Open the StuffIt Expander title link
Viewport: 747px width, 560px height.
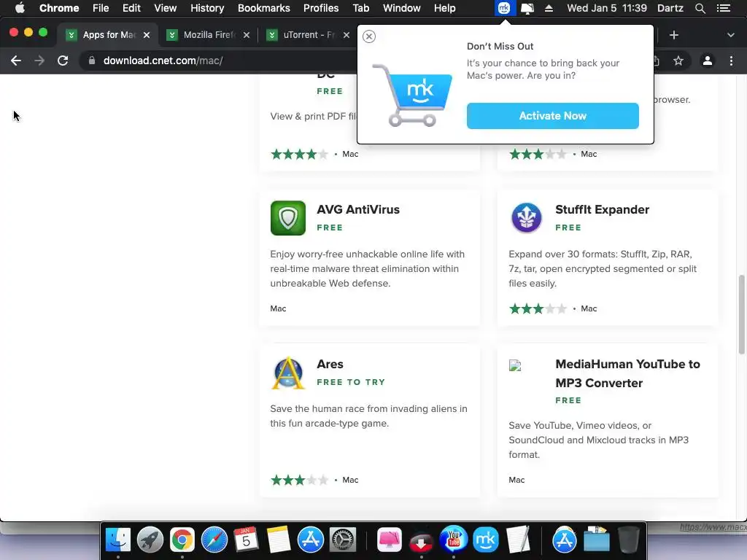[x=602, y=209]
